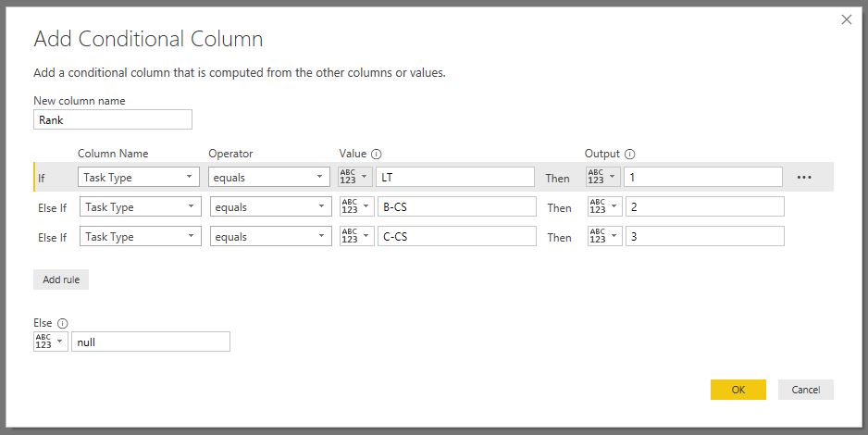
Task: Click the 'New column name' label
Action: tap(80, 101)
